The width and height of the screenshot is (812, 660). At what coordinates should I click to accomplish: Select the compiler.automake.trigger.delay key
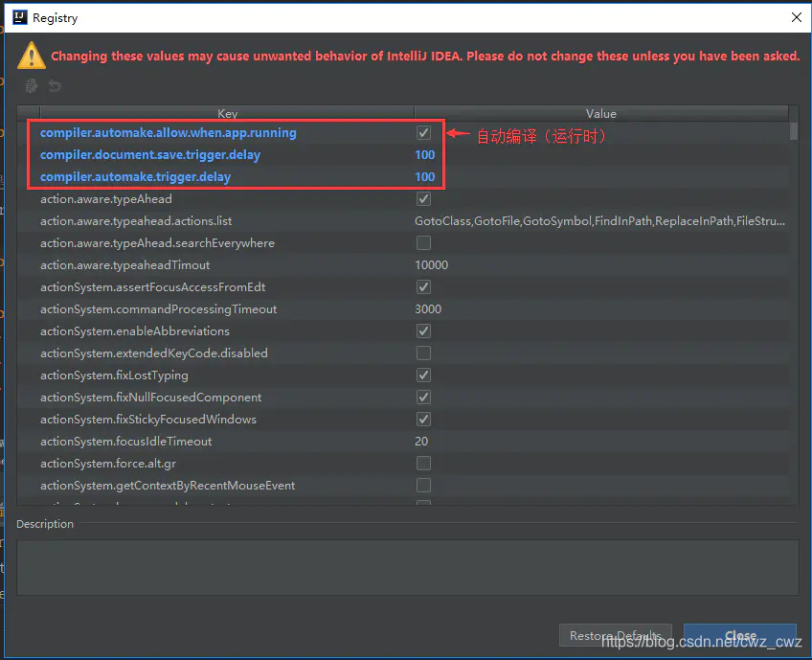click(x=135, y=176)
